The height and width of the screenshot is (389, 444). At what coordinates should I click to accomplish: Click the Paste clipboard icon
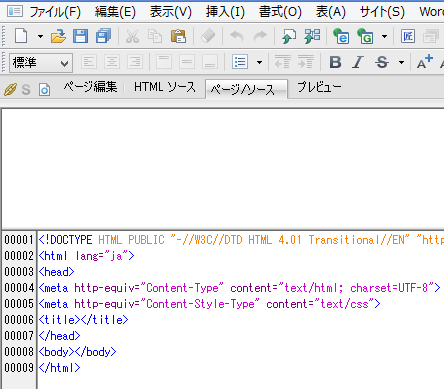[x=178, y=36]
